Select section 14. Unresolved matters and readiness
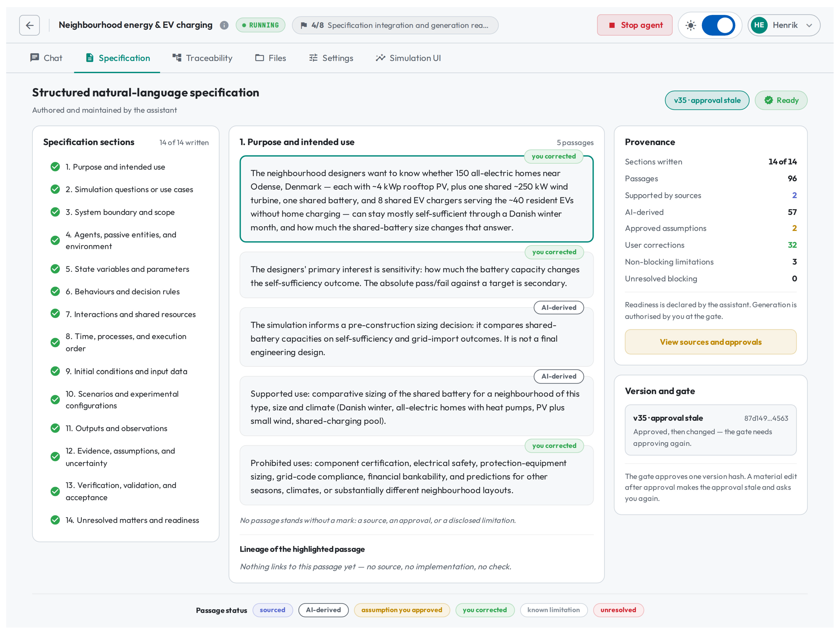This screenshot has height=633, width=840. [126, 520]
